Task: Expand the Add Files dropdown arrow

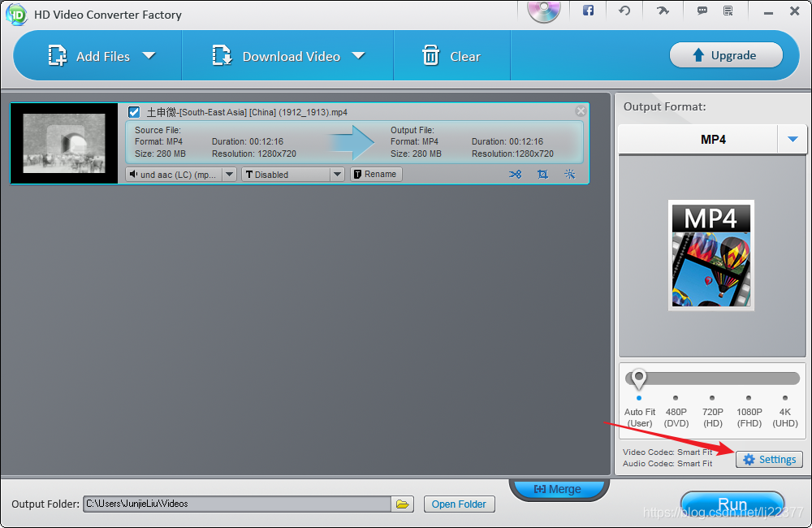Action: pyautogui.click(x=149, y=55)
